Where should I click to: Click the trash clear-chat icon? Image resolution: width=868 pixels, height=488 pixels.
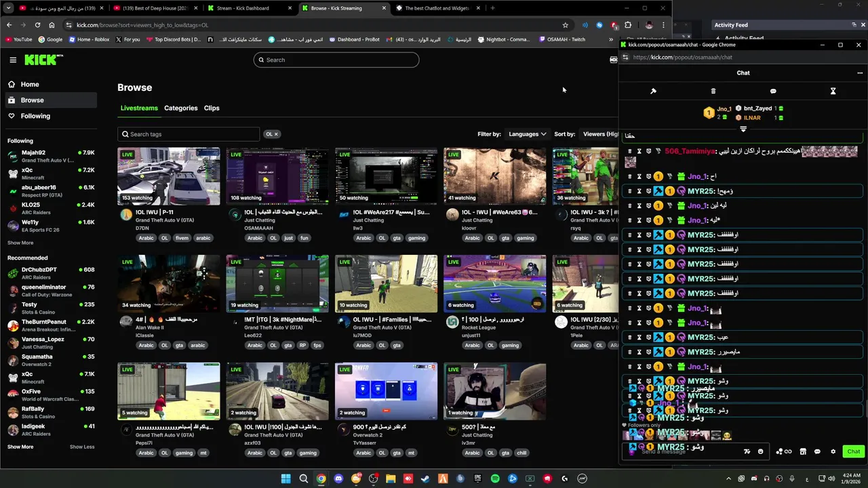[713, 91]
